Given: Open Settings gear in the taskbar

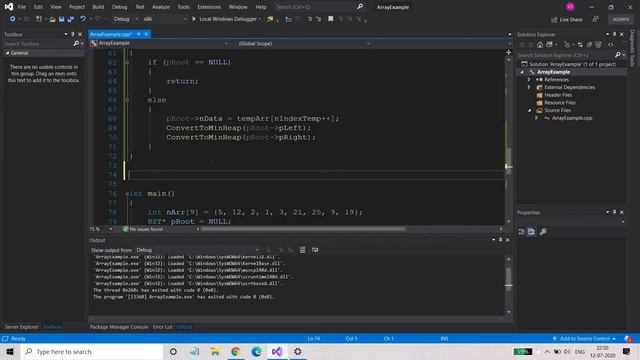Looking at the screenshot, I should (298, 351).
